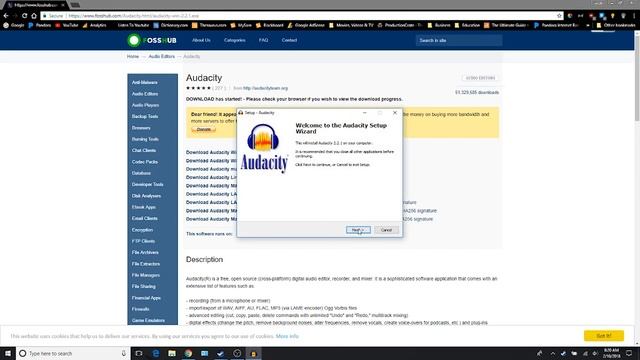Open the Action Center notifications icon
This screenshot has width=640, height=360.
629,353
